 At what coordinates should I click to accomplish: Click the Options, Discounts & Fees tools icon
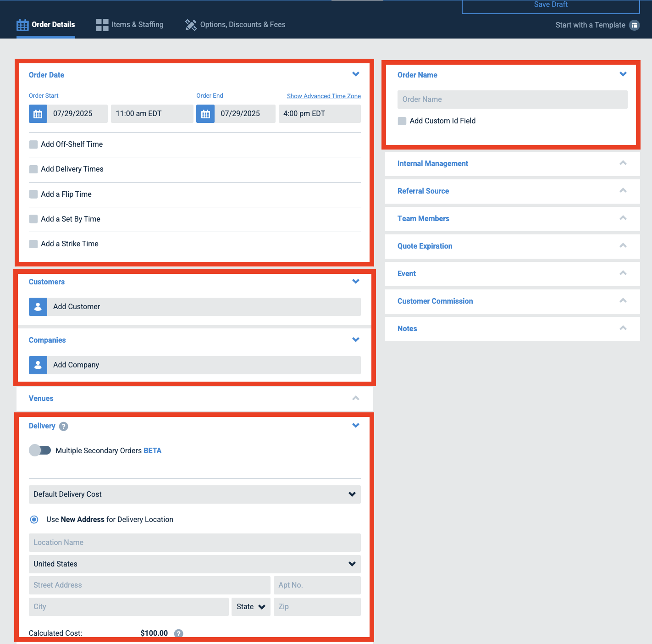click(191, 25)
